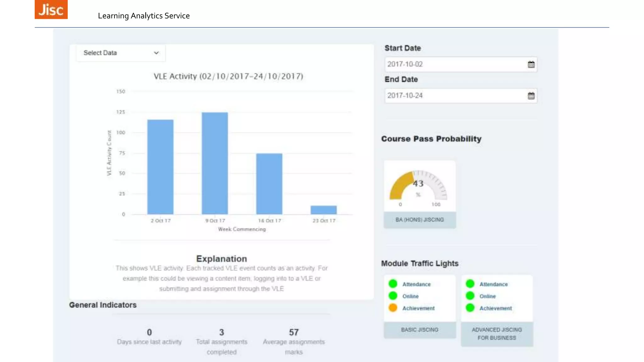The image size is (644, 362).
Task: Click the 16 Oct 17 bar
Action: point(269,184)
